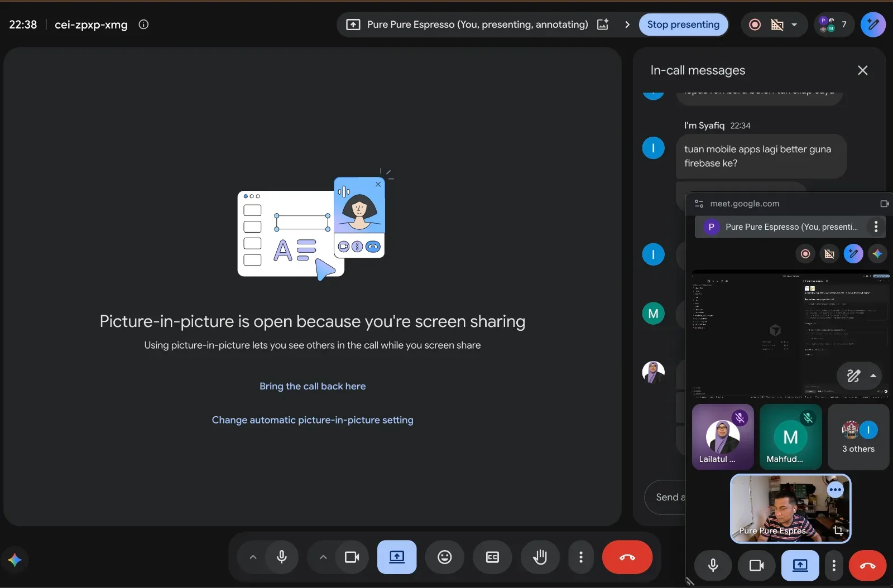Expand video settings chevron beside camera
The width and height of the screenshot is (893, 588).
323,557
